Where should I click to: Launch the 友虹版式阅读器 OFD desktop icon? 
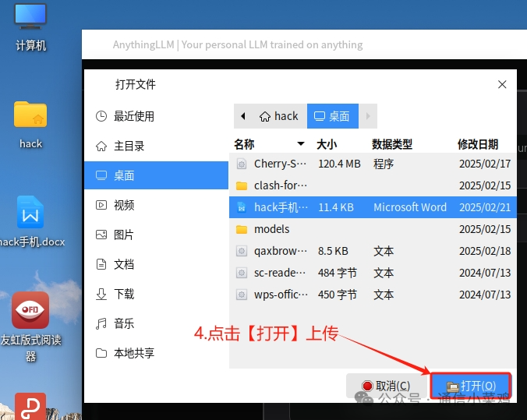(30, 326)
